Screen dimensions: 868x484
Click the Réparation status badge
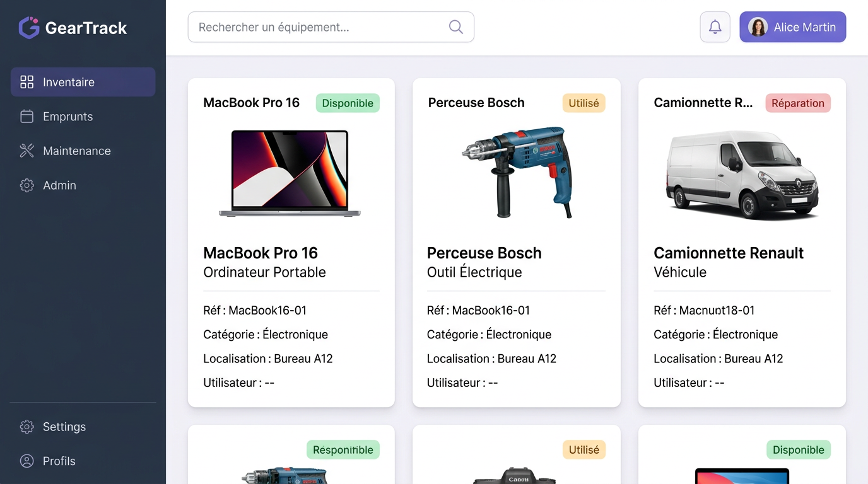point(798,103)
